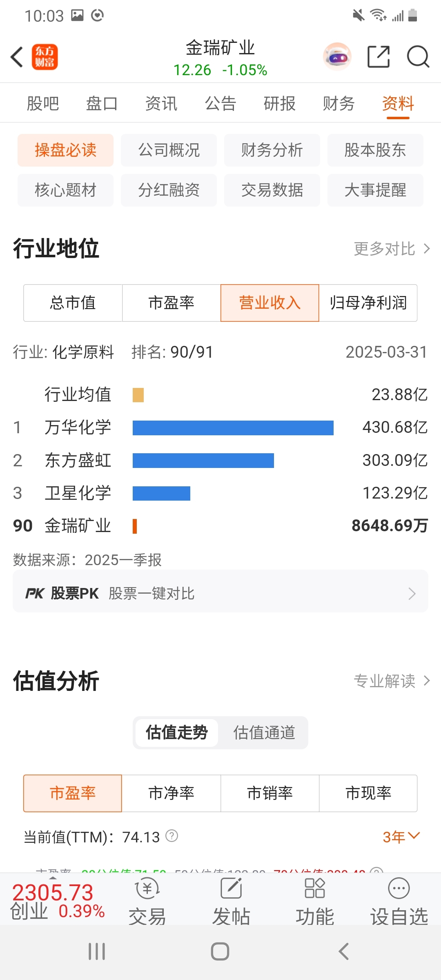This screenshot has width=441, height=980.
Task: Tap the TTM help question-mark icon
Action: [172, 836]
